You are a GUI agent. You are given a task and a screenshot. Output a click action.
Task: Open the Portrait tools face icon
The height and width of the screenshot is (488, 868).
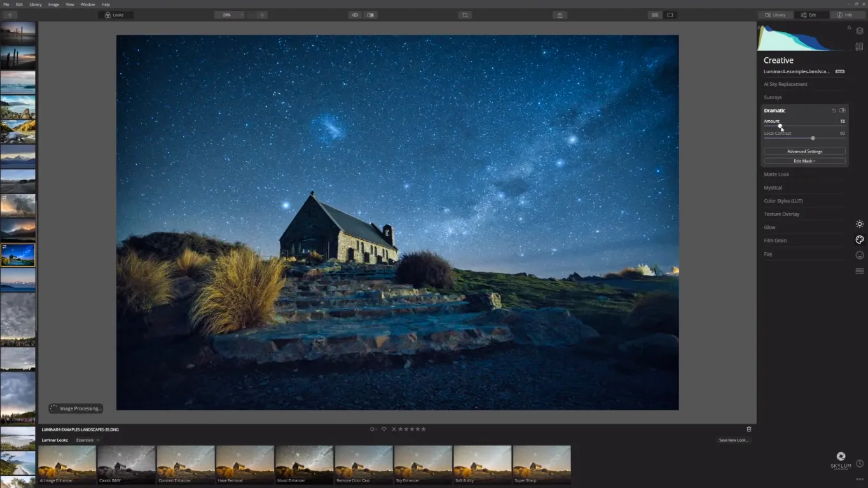[x=859, y=255]
